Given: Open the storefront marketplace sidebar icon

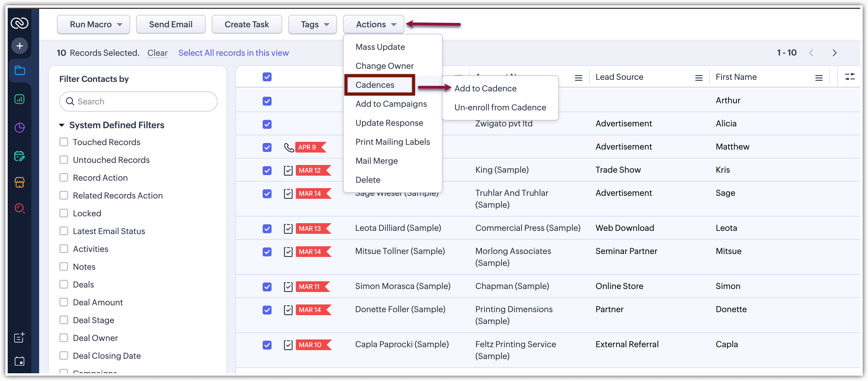Looking at the screenshot, I should click(20, 182).
